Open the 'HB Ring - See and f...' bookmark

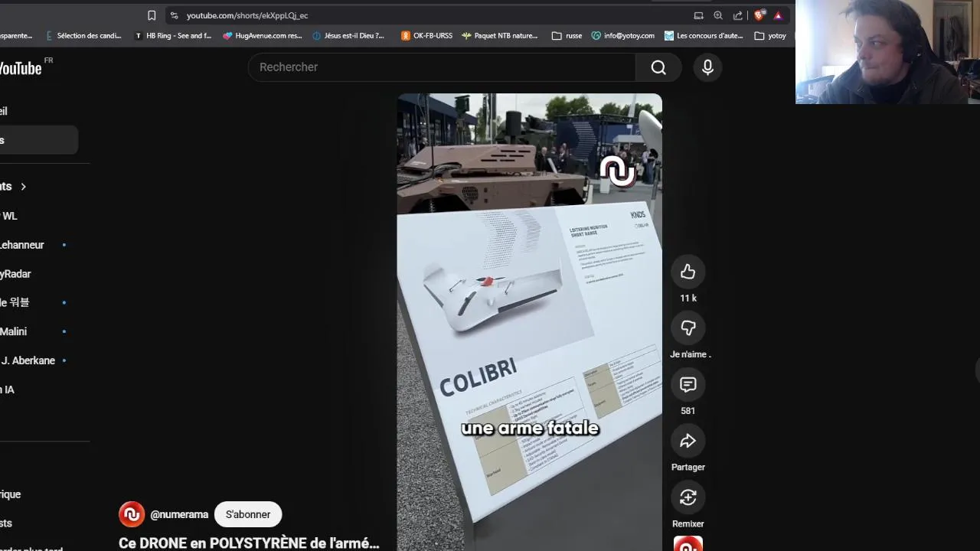click(173, 35)
